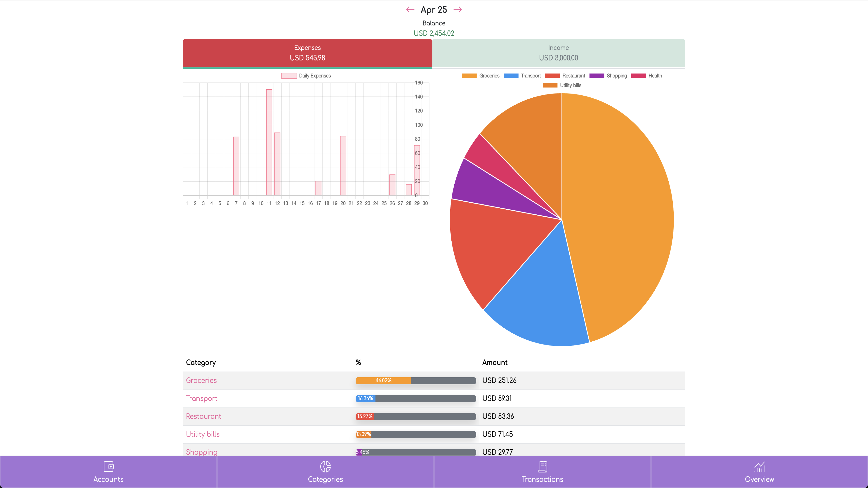This screenshot has height=488, width=868.
Task: Click the day 29 expense bar
Action: [417, 170]
